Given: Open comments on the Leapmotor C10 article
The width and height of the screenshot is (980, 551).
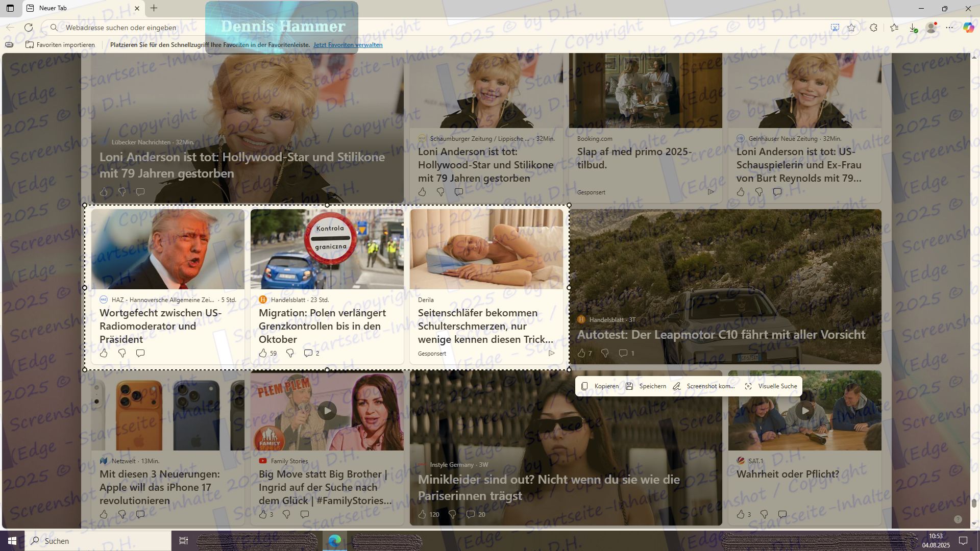Looking at the screenshot, I should (x=623, y=353).
